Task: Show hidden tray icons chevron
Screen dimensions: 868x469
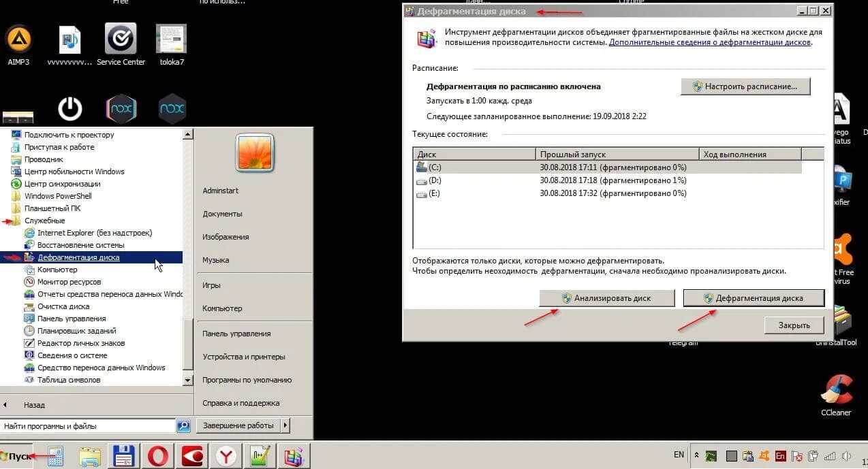Action: (x=696, y=455)
